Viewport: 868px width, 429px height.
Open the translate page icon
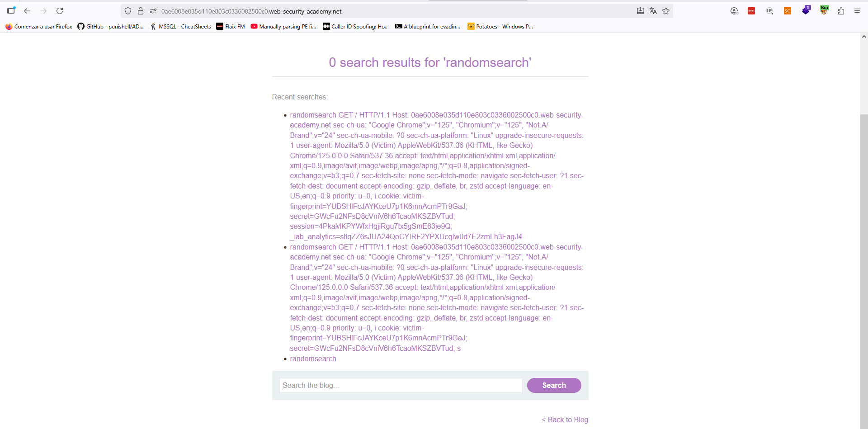click(x=653, y=11)
